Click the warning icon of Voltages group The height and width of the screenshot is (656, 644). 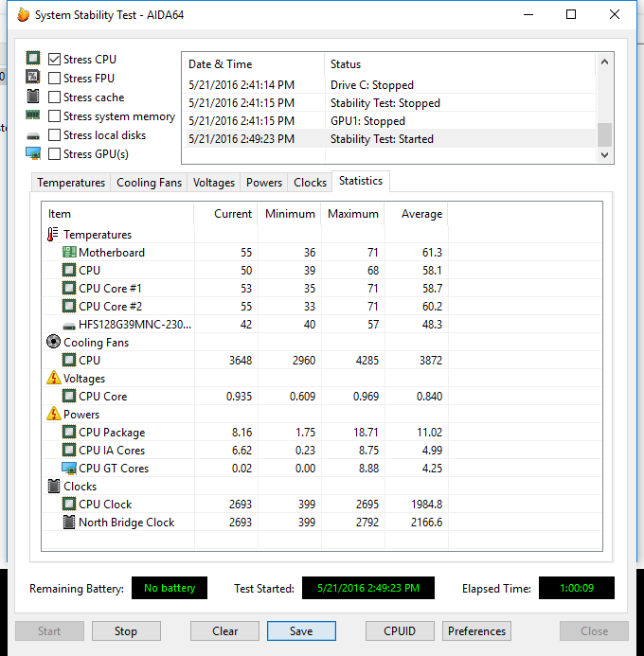click(54, 378)
